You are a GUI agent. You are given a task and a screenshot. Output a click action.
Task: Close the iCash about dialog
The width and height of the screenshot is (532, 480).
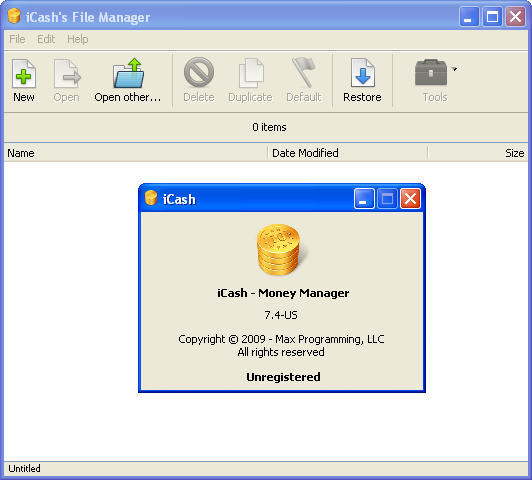click(x=411, y=198)
